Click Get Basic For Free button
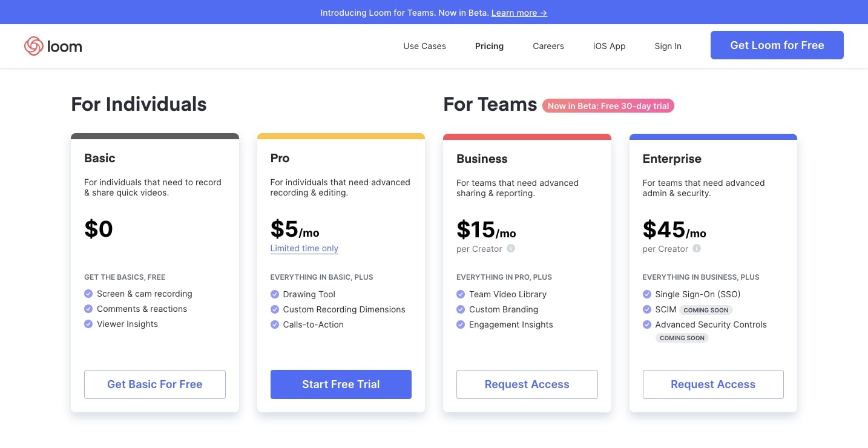 [x=155, y=384]
